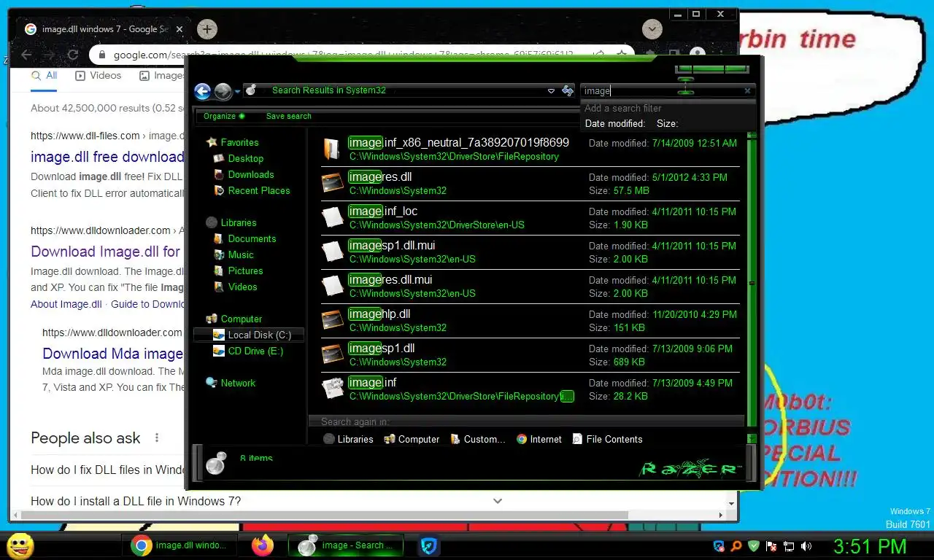
Task: Select the imagesp1.dll file icon
Action: 333,354
